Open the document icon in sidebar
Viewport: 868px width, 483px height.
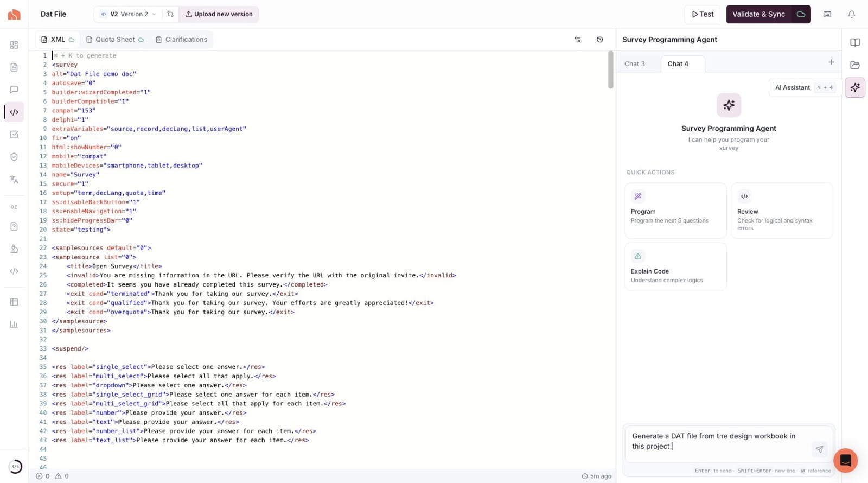click(14, 67)
